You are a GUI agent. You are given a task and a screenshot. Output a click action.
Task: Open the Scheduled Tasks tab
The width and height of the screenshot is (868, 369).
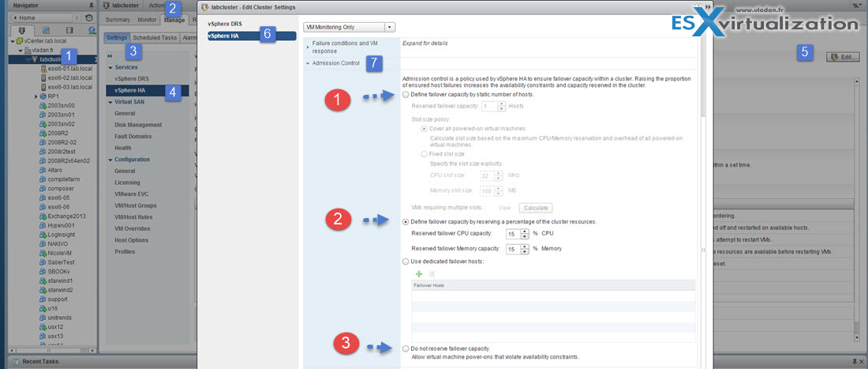click(x=155, y=37)
